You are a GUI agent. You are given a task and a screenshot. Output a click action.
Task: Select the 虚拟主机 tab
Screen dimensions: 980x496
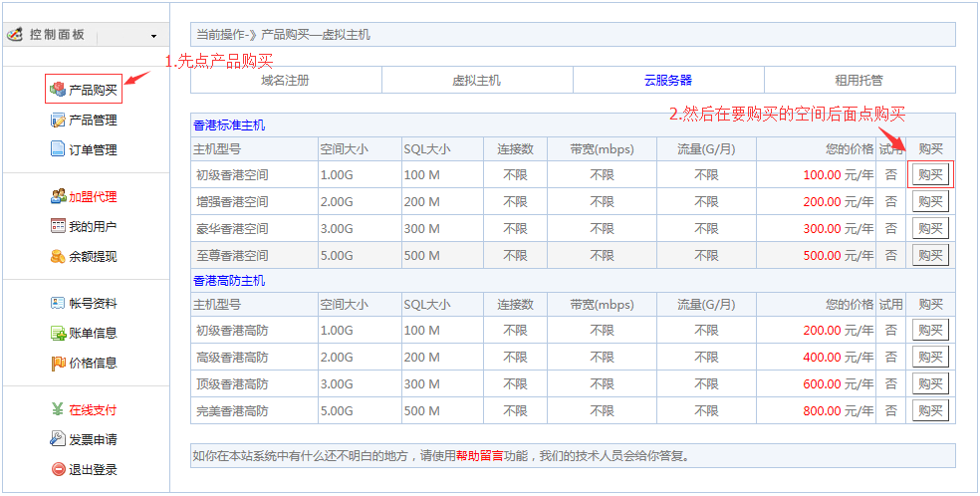[476, 81]
